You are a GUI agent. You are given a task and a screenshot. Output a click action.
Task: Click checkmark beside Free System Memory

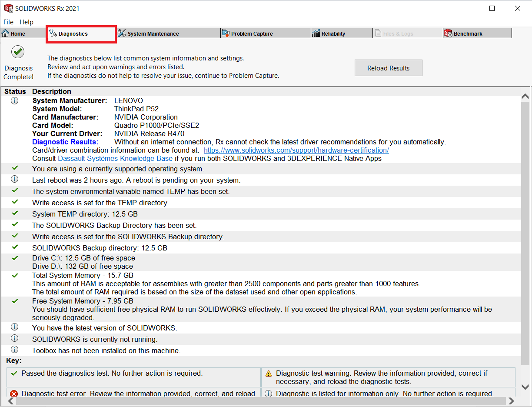coord(15,301)
